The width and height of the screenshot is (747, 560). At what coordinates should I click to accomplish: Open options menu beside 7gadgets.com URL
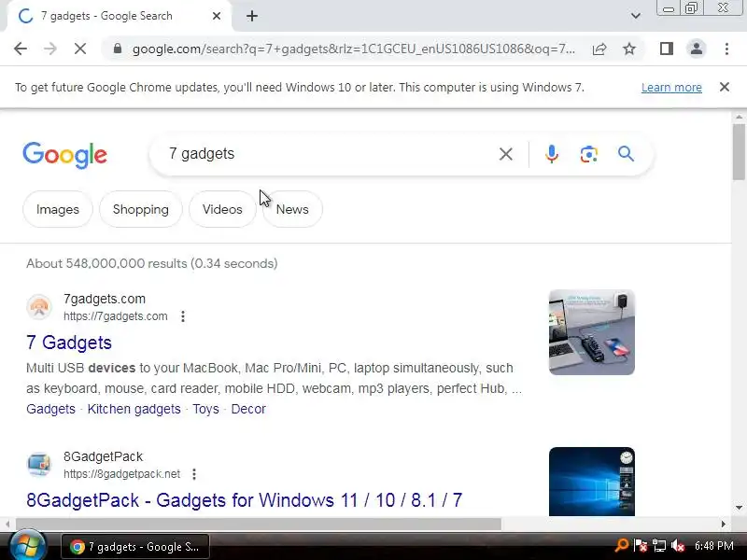tap(183, 316)
